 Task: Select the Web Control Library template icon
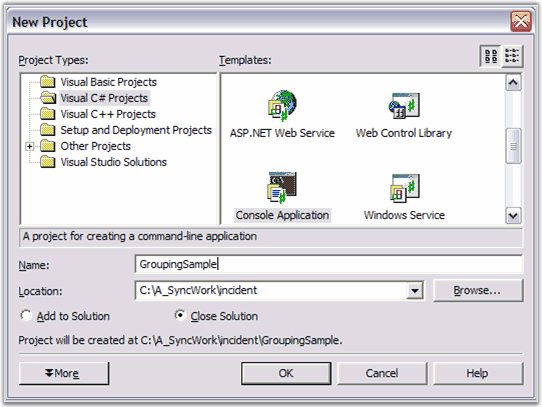point(404,105)
